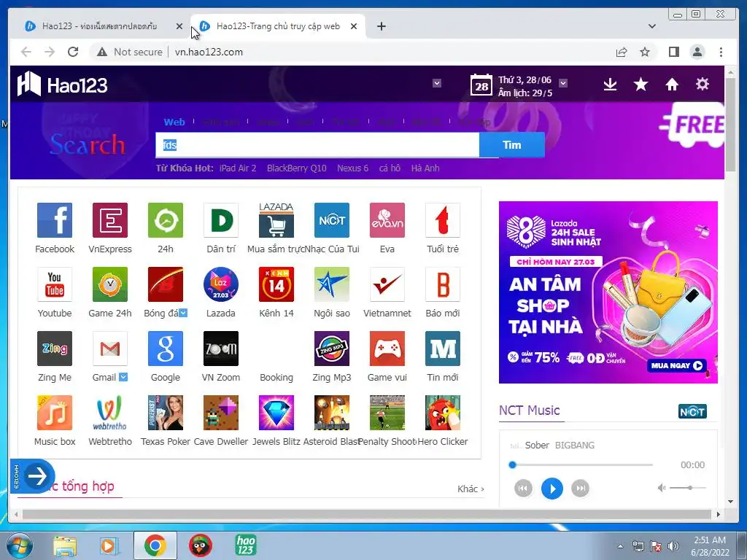
Task: Mute the NCT music player speaker
Action: [x=661, y=488]
